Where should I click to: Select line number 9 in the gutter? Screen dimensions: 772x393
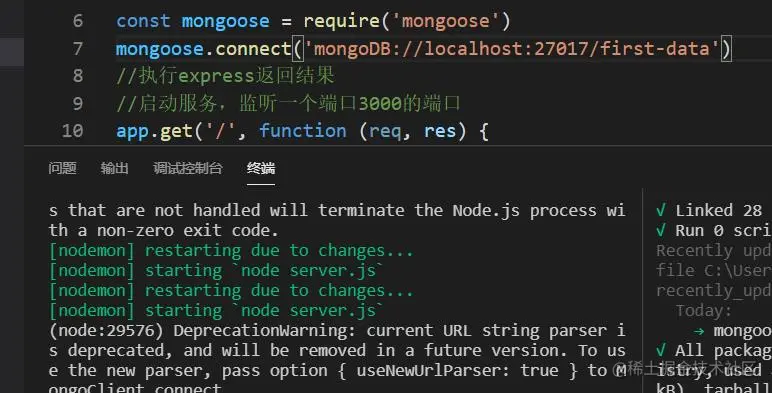coord(78,103)
